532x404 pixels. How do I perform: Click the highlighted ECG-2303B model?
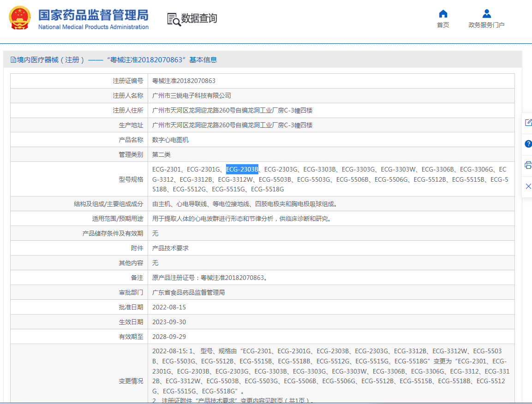tap(242, 169)
